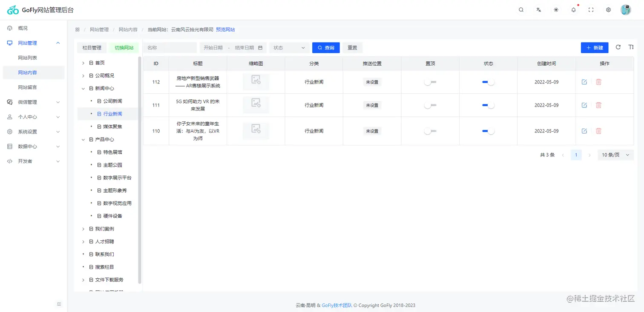
Task: Toggle 置顶 switch for article 111
Action: [x=430, y=105]
